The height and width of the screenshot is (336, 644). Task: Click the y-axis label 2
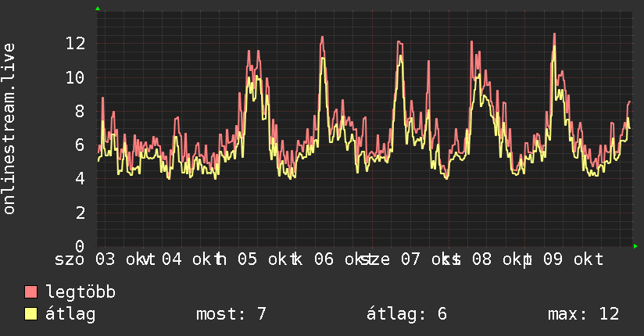[x=80, y=213]
